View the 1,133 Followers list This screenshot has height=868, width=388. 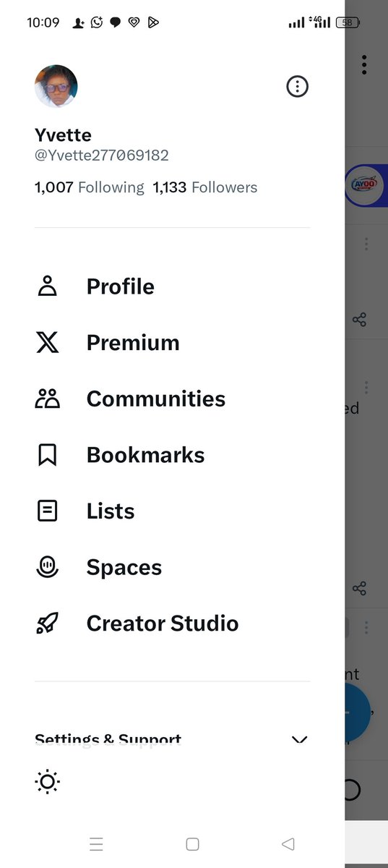coord(205,187)
